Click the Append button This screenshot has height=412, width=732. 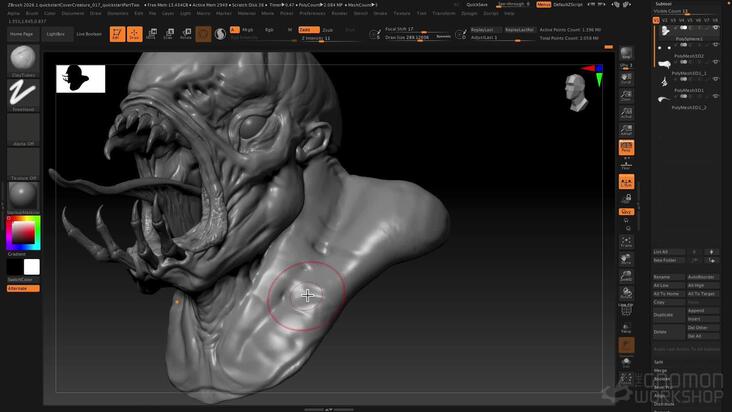(x=704, y=311)
